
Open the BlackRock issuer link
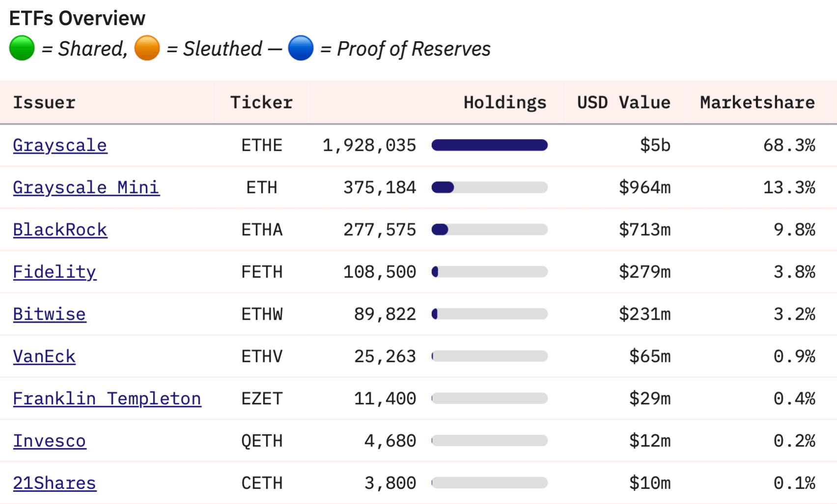point(60,230)
